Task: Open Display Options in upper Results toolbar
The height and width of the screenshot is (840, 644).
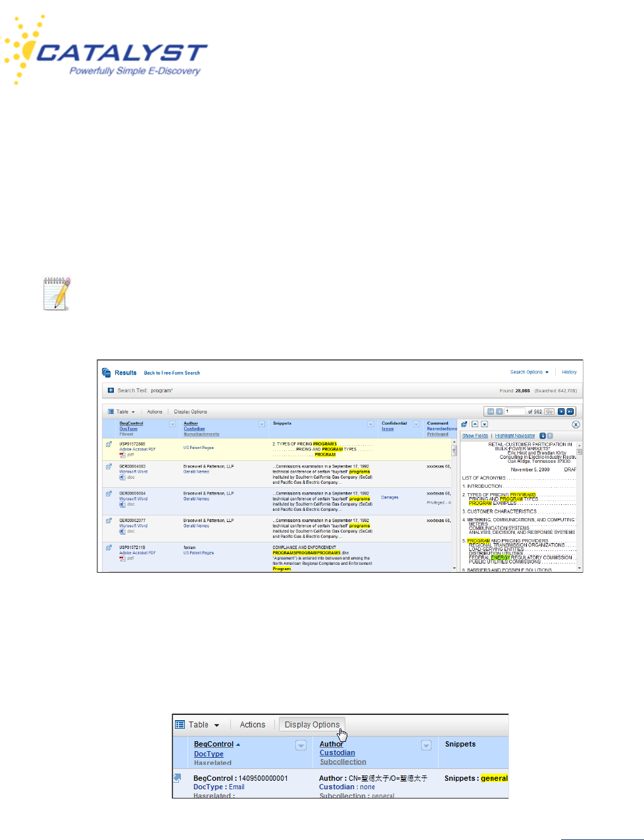Action: click(191, 411)
